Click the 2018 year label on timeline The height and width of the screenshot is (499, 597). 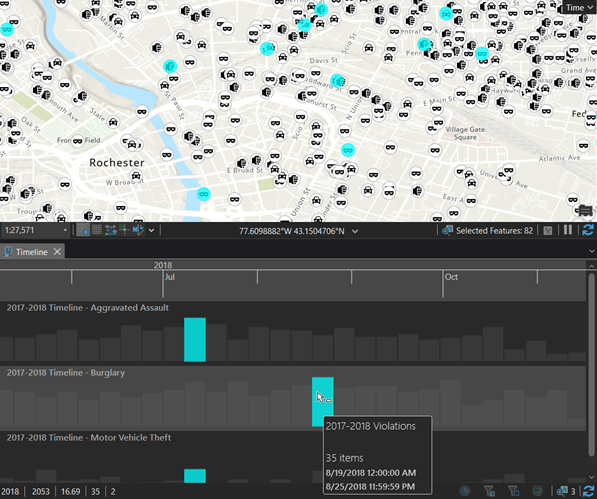163,265
